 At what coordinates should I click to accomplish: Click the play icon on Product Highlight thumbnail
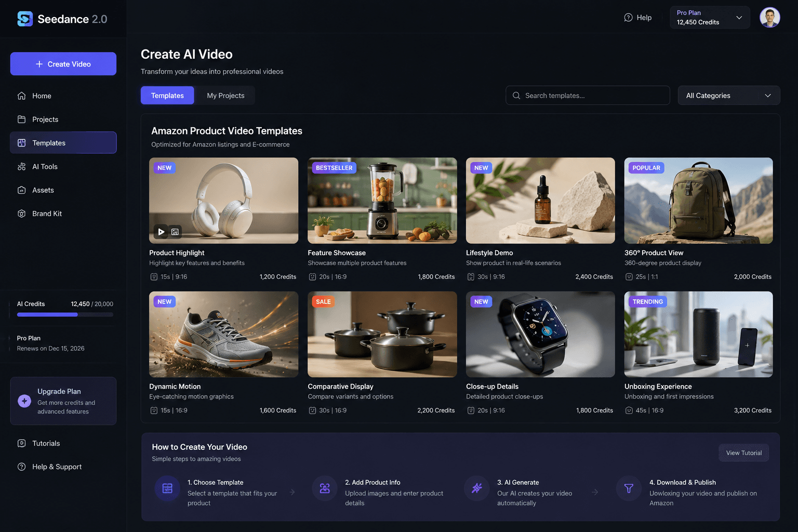click(x=161, y=232)
